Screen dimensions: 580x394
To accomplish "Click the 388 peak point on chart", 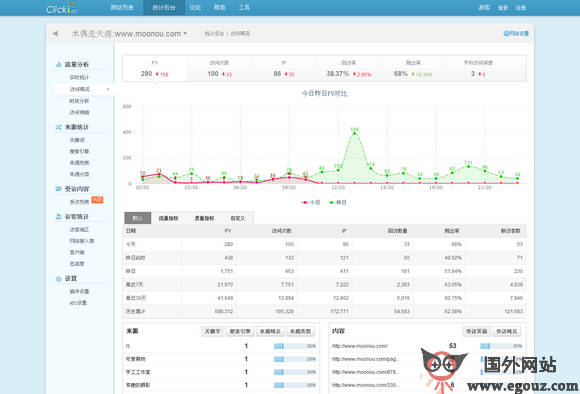I will [355, 133].
